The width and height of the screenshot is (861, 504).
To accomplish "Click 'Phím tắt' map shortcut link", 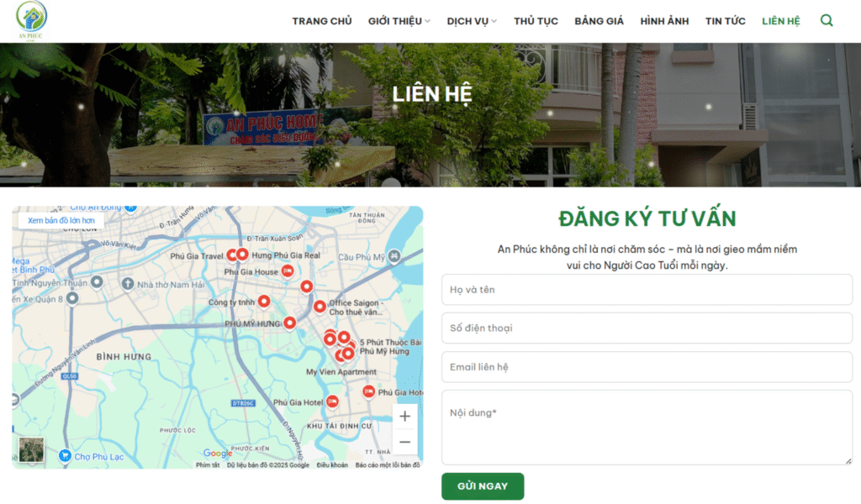I will [x=208, y=465].
